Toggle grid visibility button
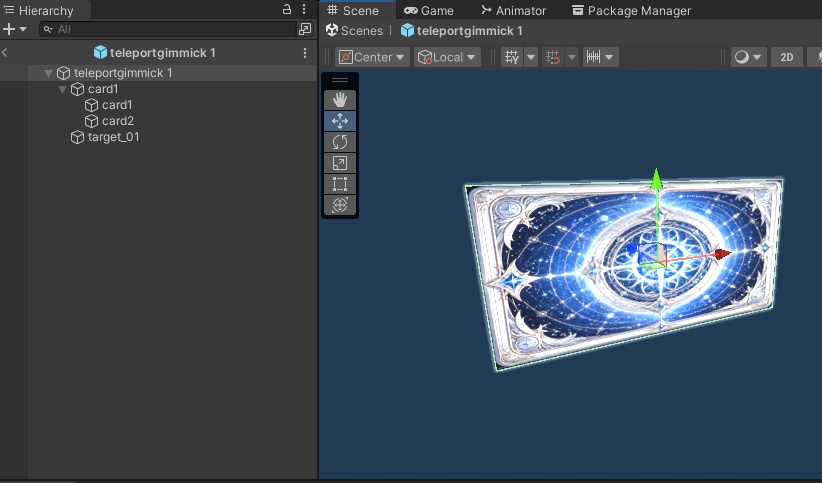Image resolution: width=822 pixels, height=483 pixels. pos(512,57)
